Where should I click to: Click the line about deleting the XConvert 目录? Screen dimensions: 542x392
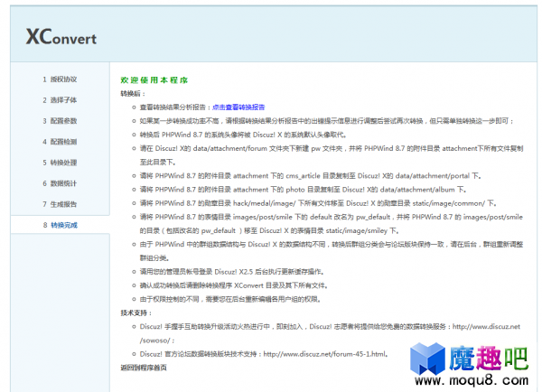[x=234, y=285]
